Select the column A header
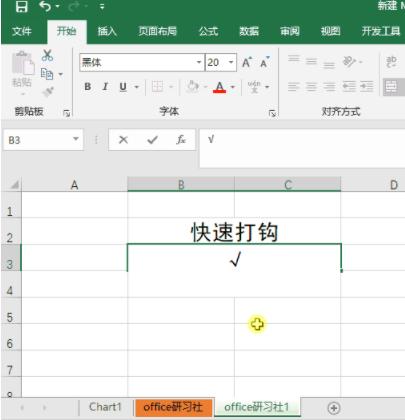 pyautogui.click(x=74, y=184)
